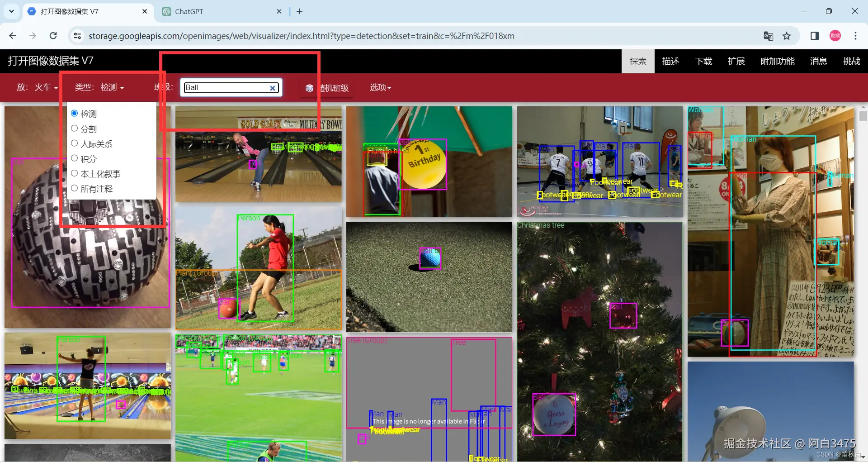Open the colorful bowling lanes image

click(x=88, y=386)
